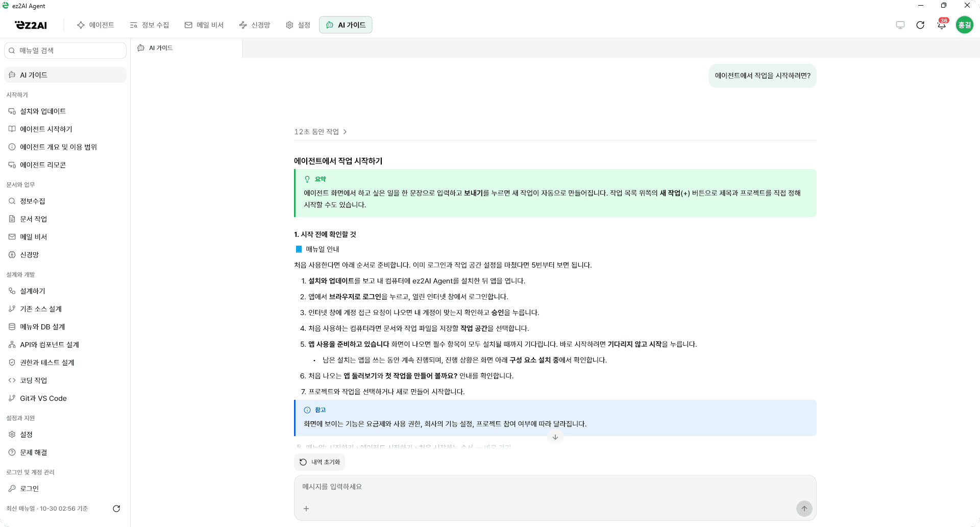Open the 에이전트 tab in the top navigation

coord(95,25)
